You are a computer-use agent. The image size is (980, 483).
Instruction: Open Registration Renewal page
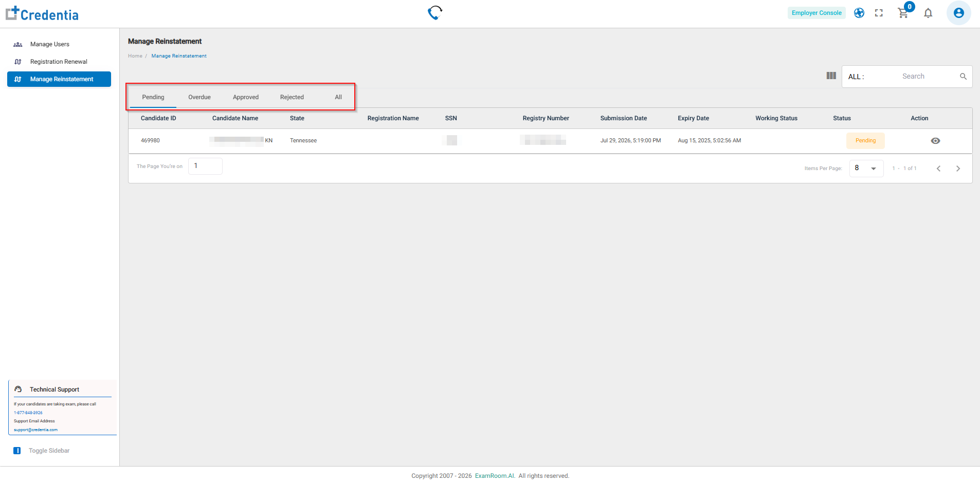59,62
